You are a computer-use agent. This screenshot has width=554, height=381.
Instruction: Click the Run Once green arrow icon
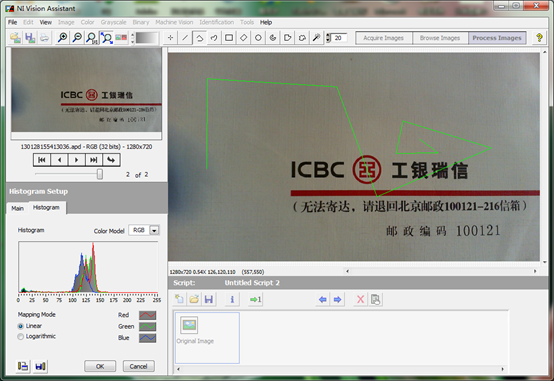[255, 299]
